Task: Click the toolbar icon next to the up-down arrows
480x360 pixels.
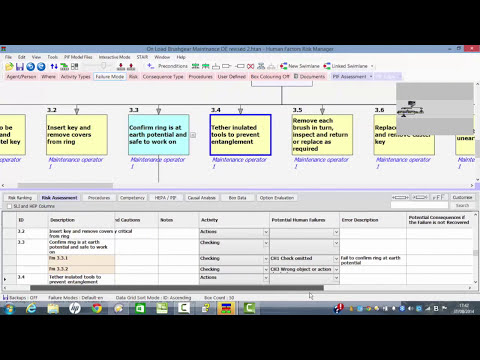Action: coord(64,66)
